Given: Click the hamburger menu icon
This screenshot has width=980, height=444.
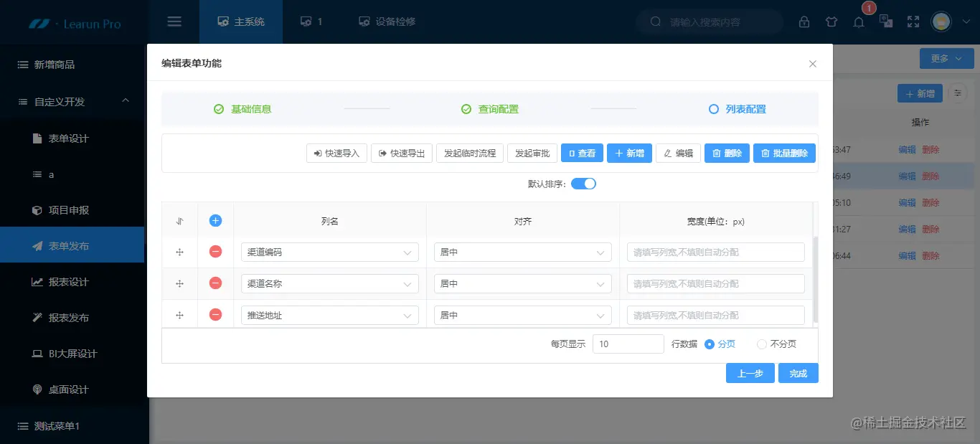Looking at the screenshot, I should (x=174, y=21).
